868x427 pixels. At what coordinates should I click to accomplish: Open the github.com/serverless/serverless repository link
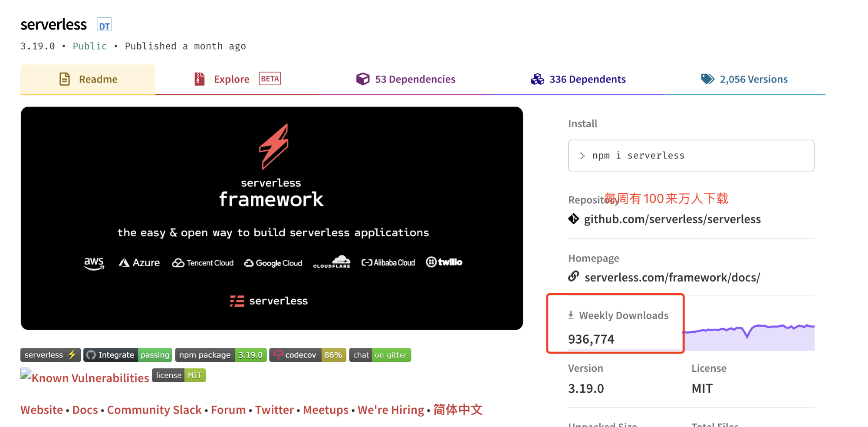[x=672, y=219]
